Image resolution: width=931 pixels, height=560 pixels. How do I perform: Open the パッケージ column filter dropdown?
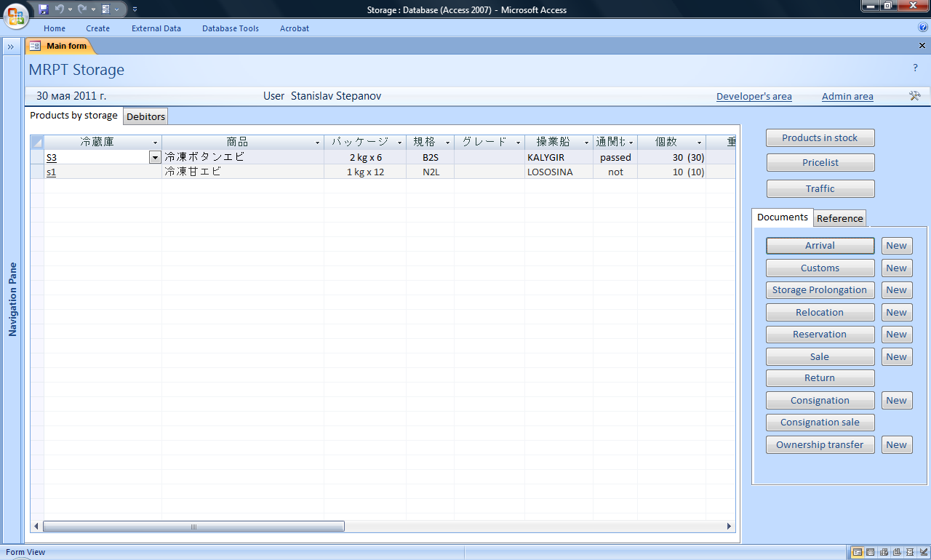coord(399,143)
